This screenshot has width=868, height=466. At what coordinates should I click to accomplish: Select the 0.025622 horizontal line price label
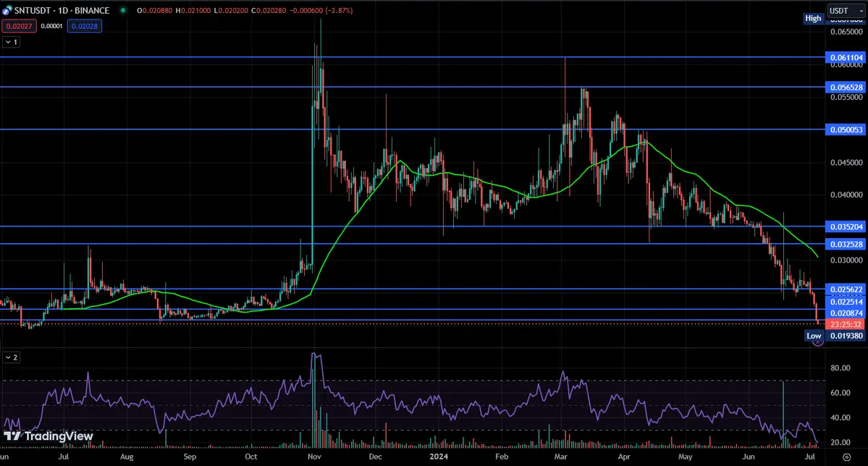click(846, 289)
